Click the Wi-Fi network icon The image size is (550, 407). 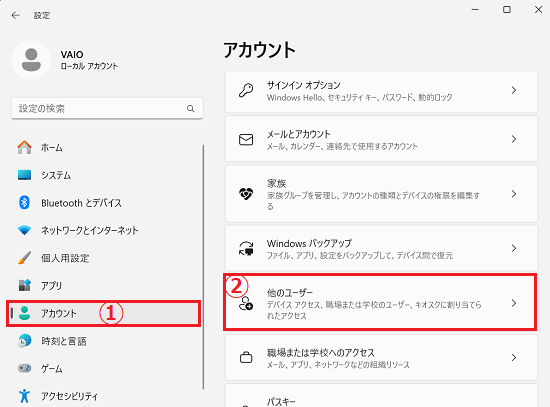[24, 230]
